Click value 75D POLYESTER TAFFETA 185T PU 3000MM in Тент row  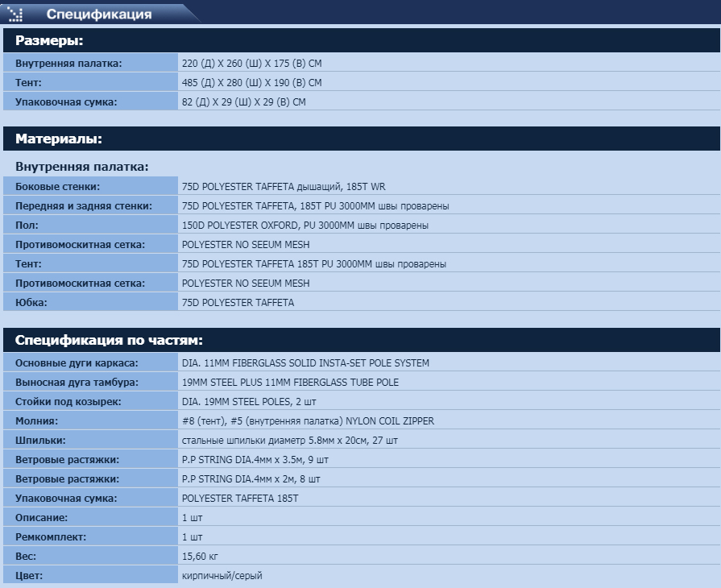[x=276, y=264]
